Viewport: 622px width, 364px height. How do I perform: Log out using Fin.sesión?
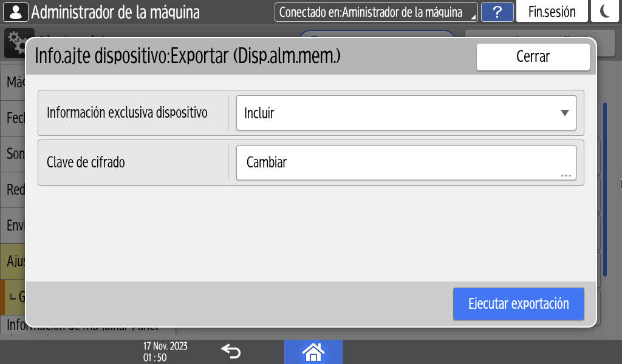(552, 12)
